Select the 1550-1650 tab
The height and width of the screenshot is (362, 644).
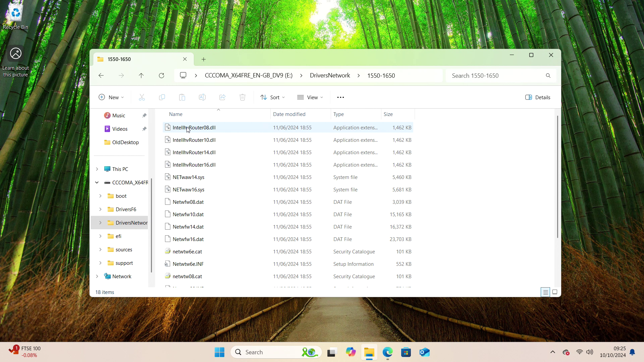coord(144,59)
